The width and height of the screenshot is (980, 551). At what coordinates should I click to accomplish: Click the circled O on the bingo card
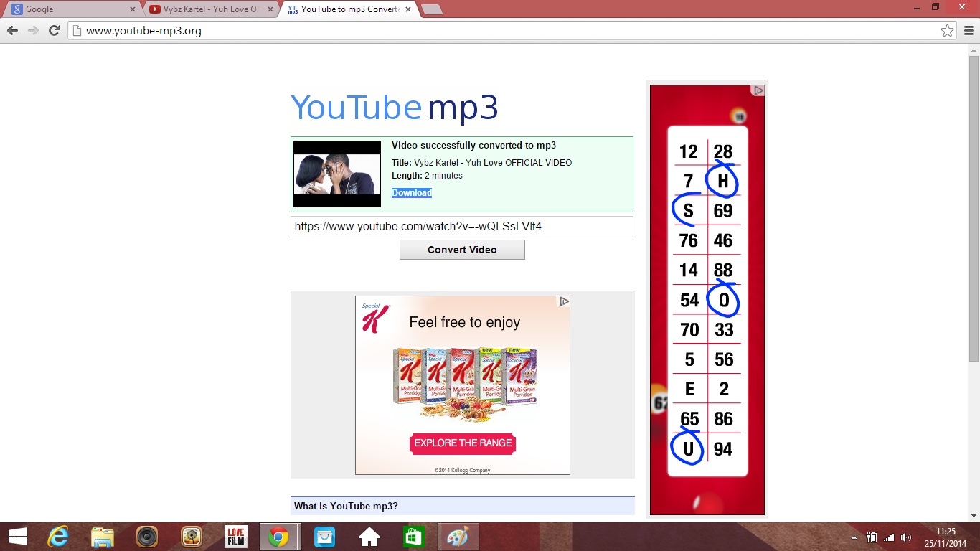coord(723,300)
